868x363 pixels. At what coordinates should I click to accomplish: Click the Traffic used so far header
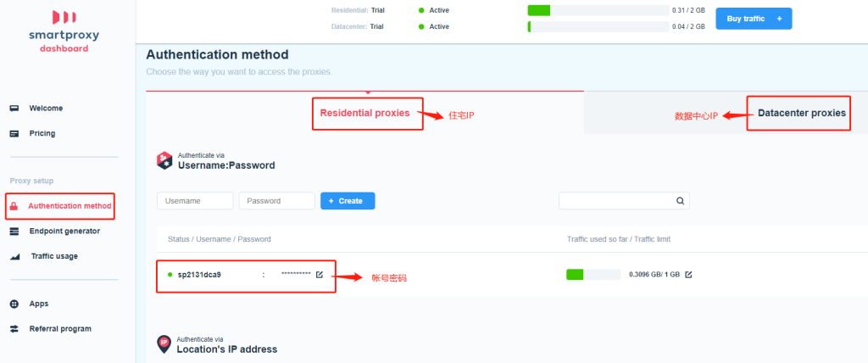(619, 239)
